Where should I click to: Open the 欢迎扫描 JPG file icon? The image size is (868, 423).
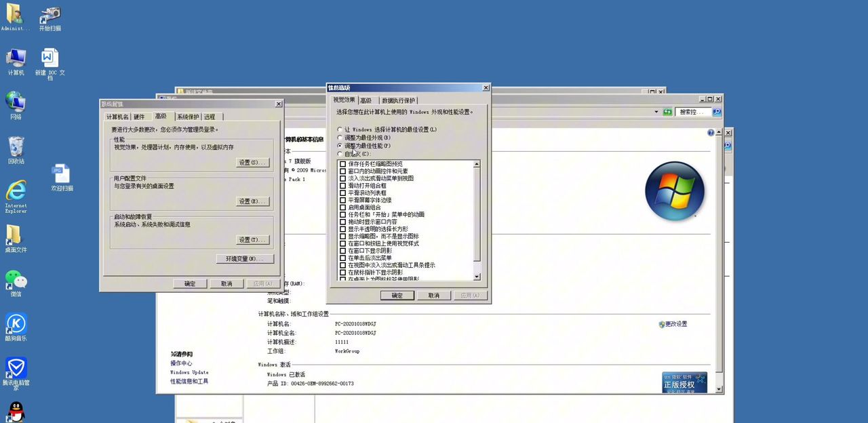click(62, 178)
